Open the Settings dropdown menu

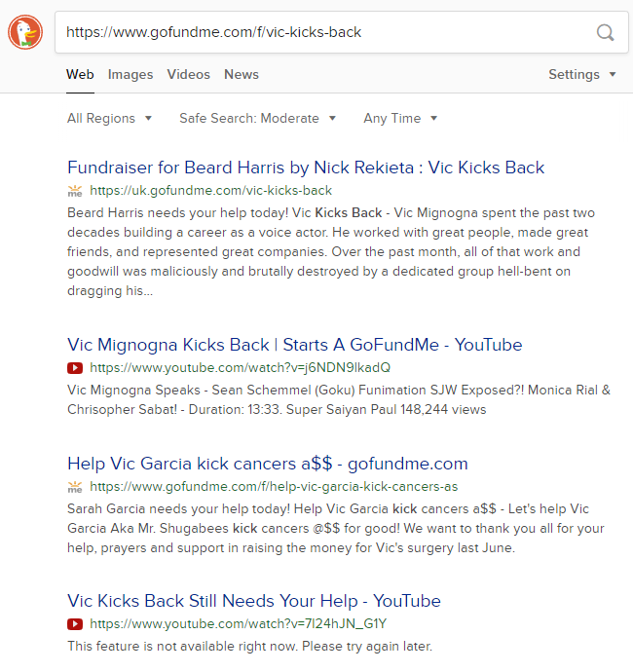point(582,75)
